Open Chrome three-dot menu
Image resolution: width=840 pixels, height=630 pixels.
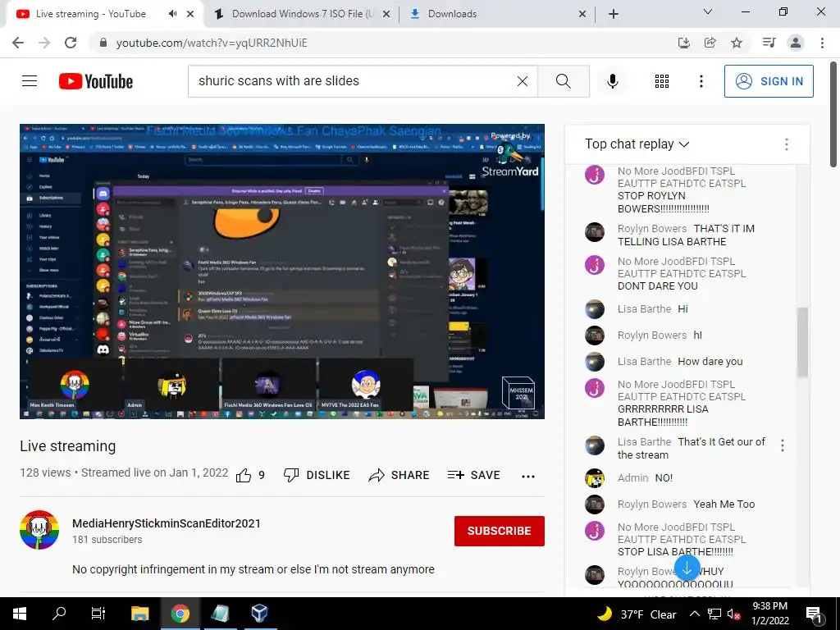click(822, 43)
